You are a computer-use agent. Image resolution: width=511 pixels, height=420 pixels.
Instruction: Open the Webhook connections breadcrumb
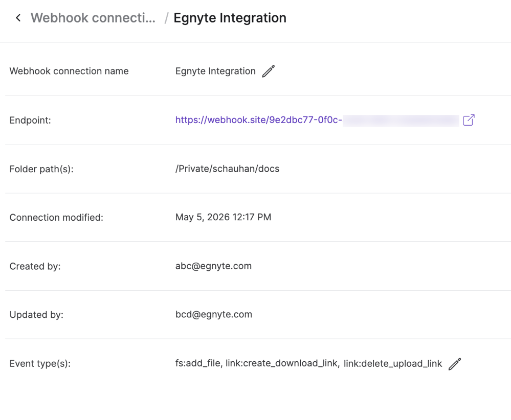(93, 18)
